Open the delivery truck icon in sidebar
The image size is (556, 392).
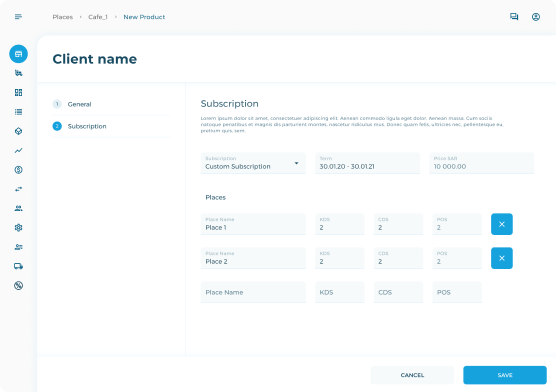point(18,266)
